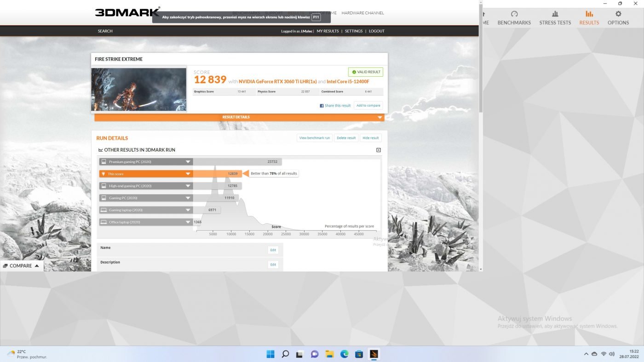644x362 pixels.
Task: Open Intel Core i5-12400F link
Action: tap(348, 82)
